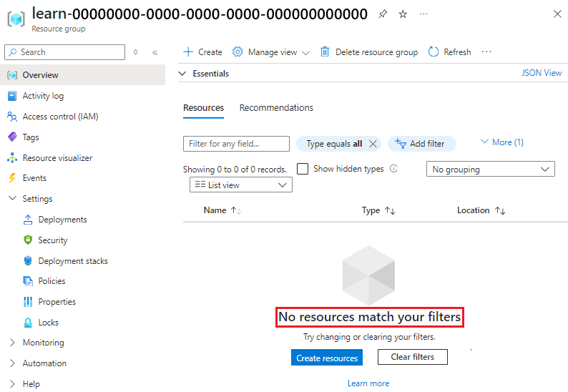Sort by the Location column

coord(481,210)
